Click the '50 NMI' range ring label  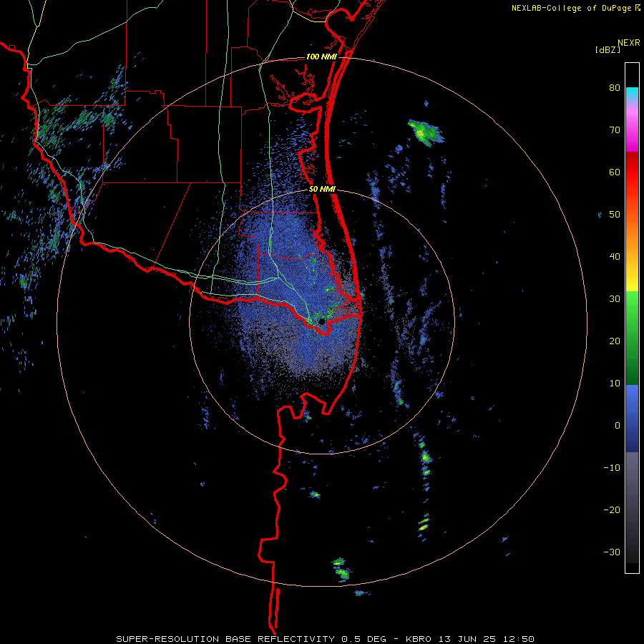(x=322, y=190)
